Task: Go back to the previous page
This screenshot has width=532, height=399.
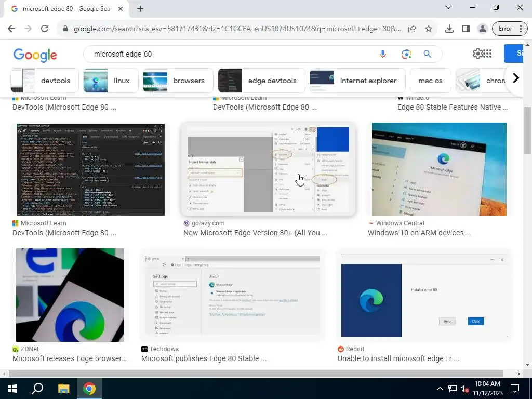Action: tap(11, 29)
